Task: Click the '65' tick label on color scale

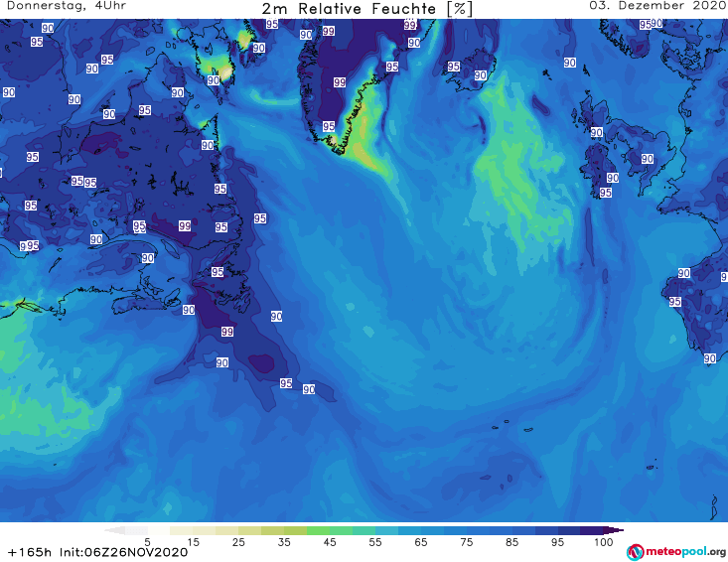Action: tap(421, 542)
